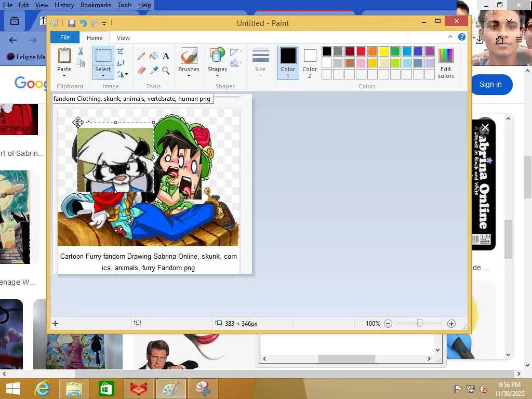
Task: Click the Resize icon in Image group
Action: click(x=120, y=63)
